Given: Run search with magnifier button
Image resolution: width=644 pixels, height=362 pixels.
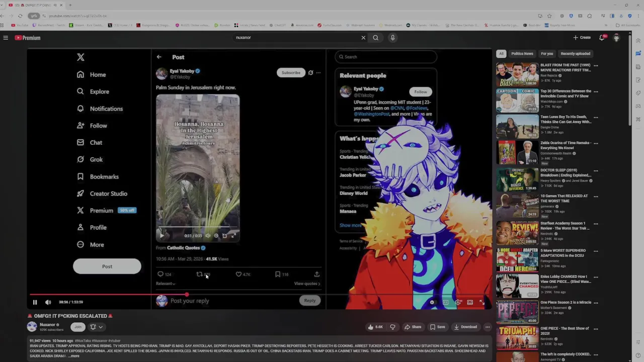Looking at the screenshot, I should point(376,38).
